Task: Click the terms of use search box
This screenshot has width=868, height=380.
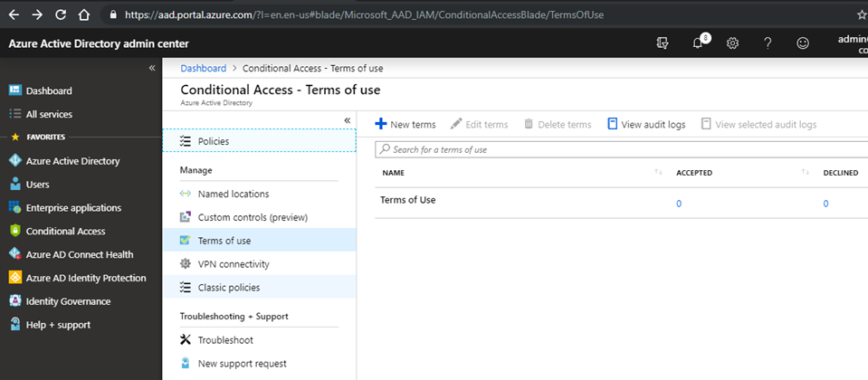Action: tap(621, 149)
